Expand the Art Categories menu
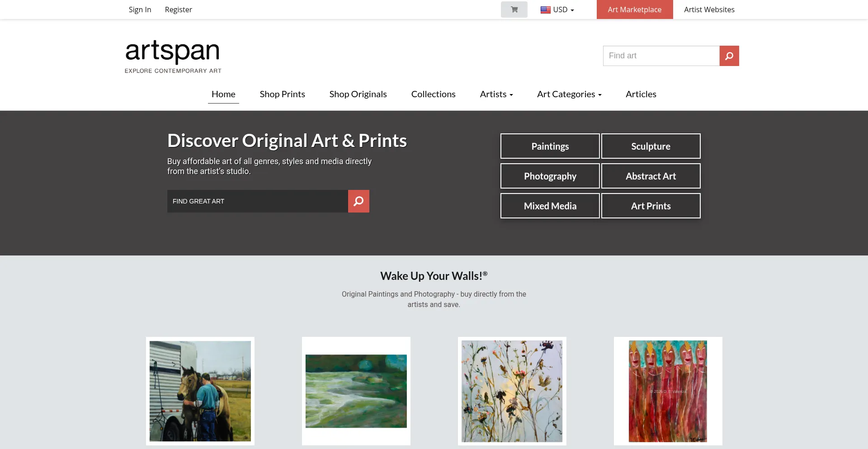 (x=569, y=94)
